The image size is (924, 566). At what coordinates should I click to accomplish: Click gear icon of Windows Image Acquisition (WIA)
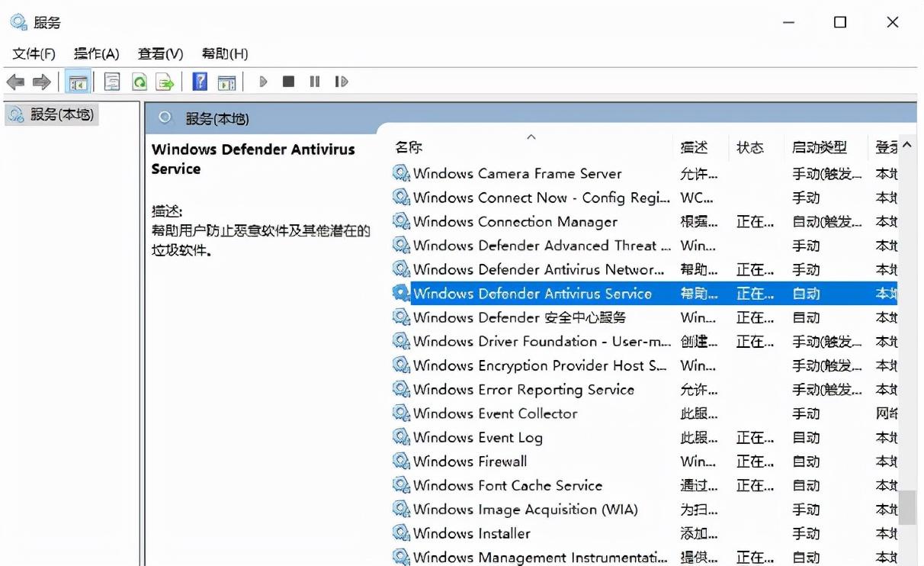tap(401, 509)
